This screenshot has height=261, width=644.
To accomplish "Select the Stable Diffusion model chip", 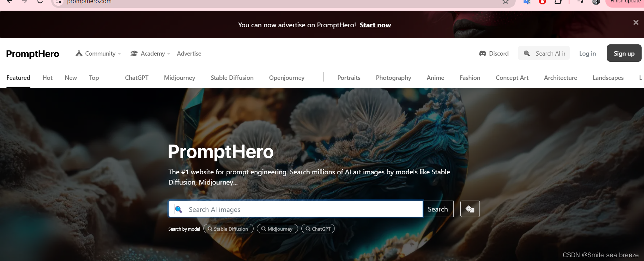I will click(228, 229).
